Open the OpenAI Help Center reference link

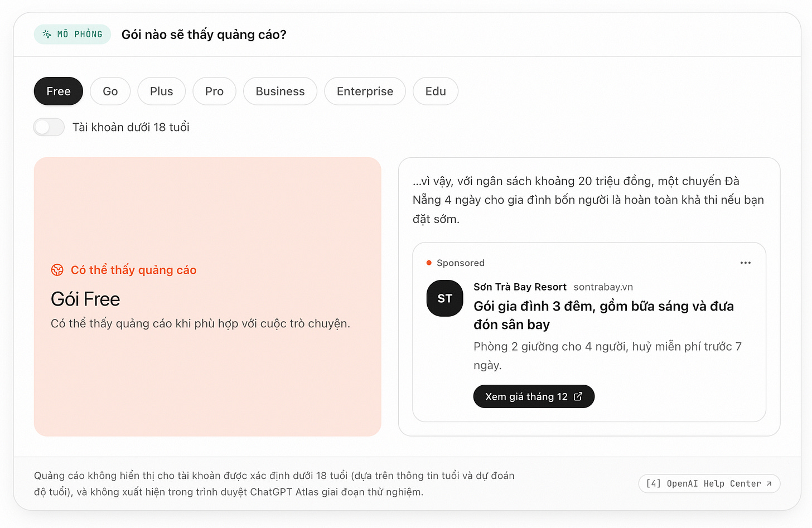709,483
